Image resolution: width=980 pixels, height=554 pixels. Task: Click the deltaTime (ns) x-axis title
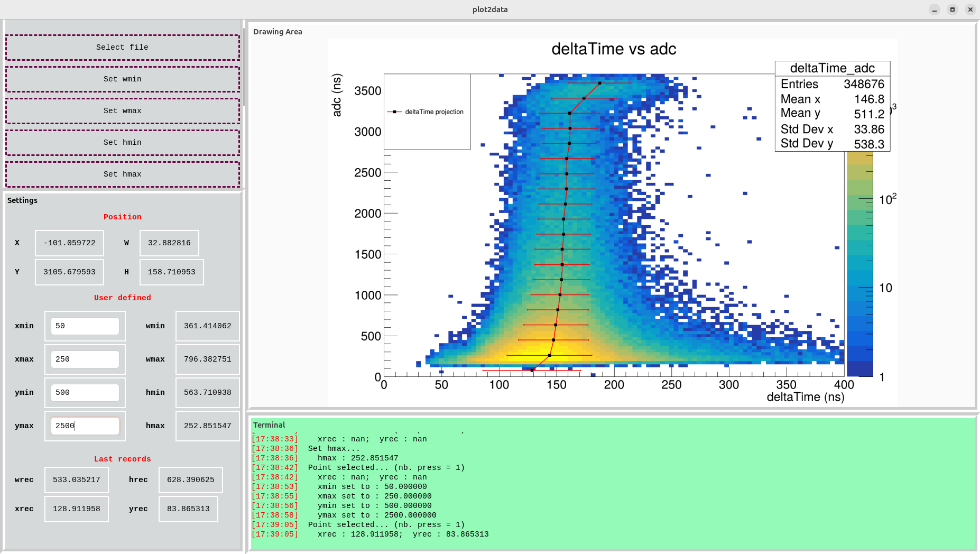click(x=805, y=398)
